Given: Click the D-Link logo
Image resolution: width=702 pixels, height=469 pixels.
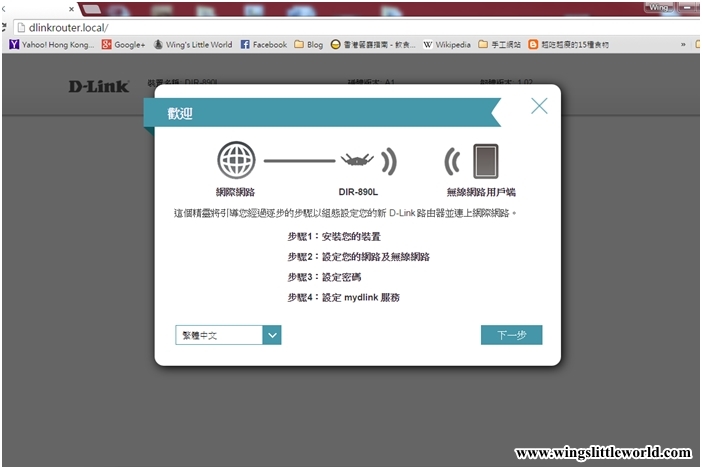Looking at the screenshot, I should tap(98, 87).
